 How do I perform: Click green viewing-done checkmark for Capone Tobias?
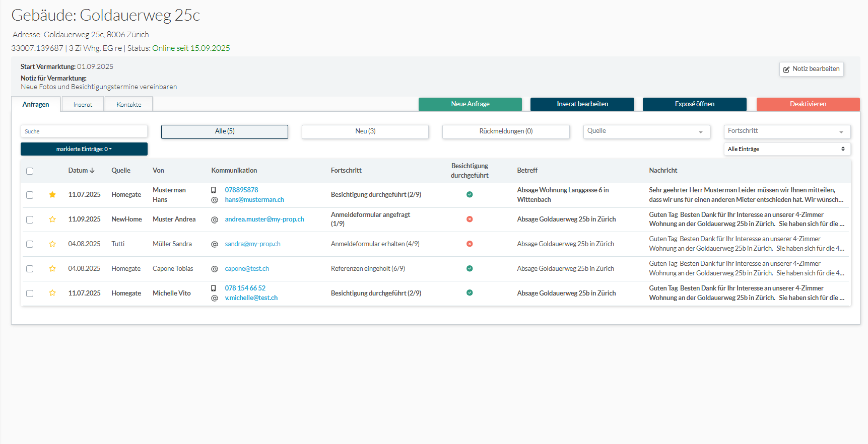point(470,269)
